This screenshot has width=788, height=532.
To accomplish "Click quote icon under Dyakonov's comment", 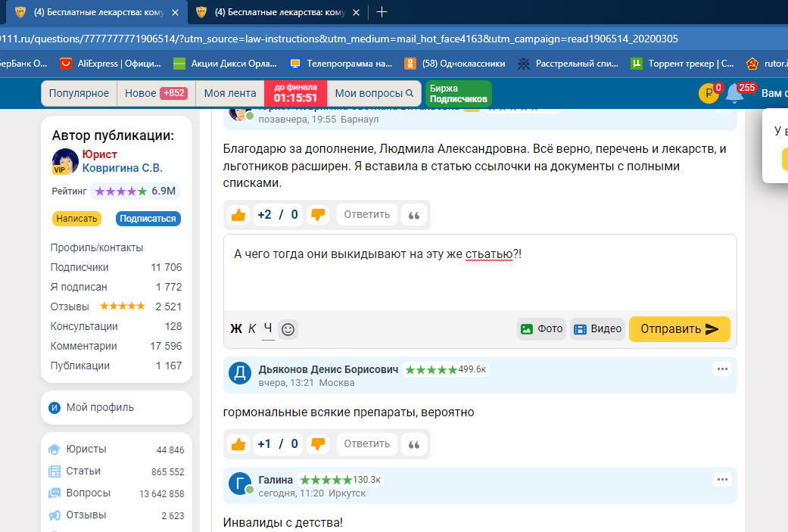I will pyautogui.click(x=414, y=444).
